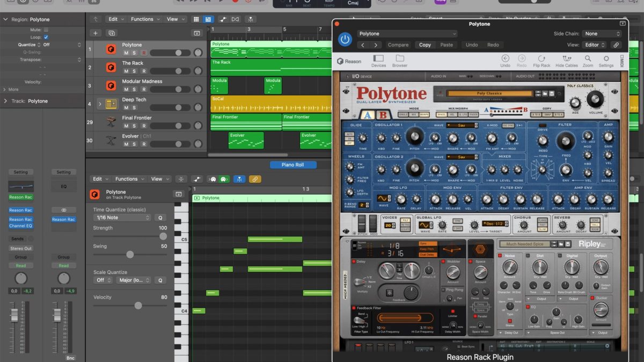Adjust the Swing slider
The image size is (644, 362).
pyautogui.click(x=130, y=255)
